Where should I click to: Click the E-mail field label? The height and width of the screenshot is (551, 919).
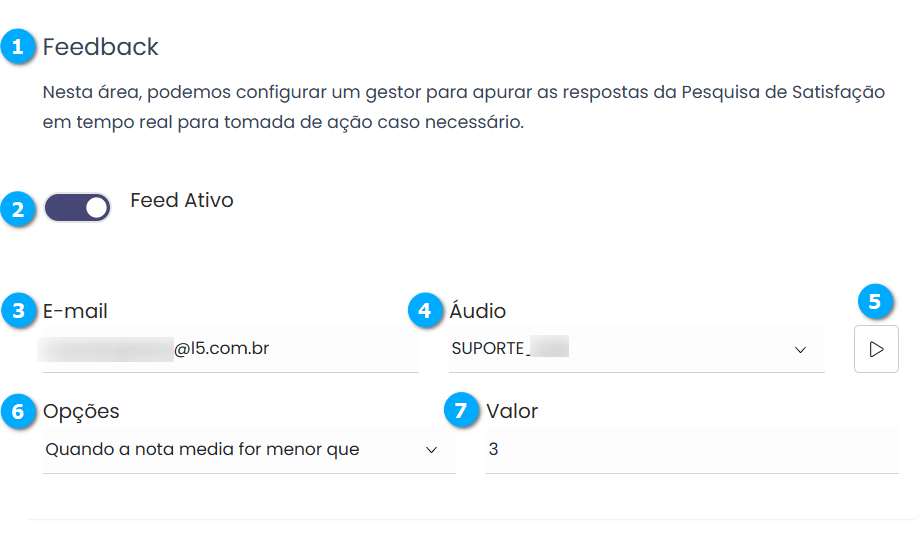[75, 311]
